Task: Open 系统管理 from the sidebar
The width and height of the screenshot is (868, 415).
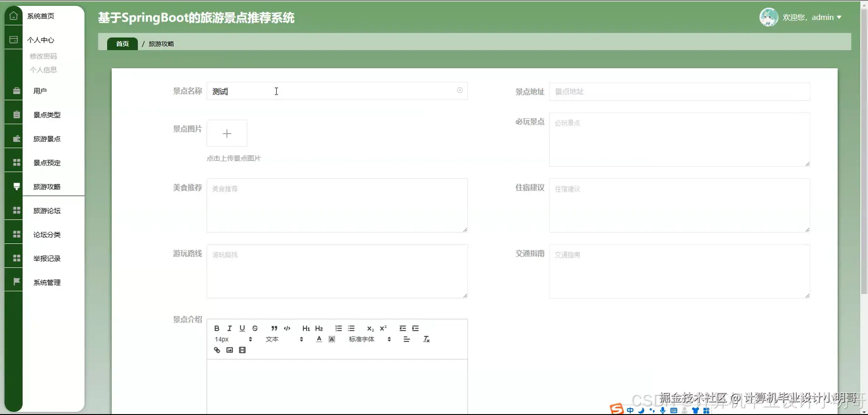Action: [x=47, y=282]
